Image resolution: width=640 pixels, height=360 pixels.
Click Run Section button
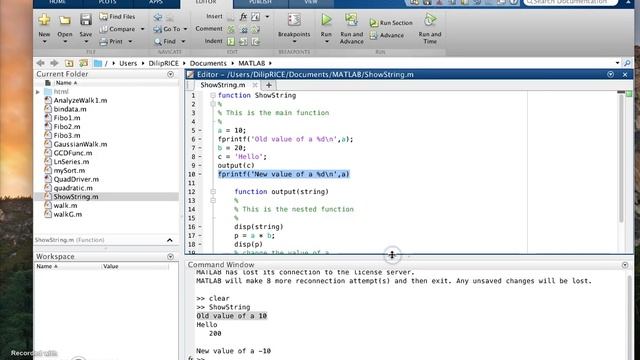(x=391, y=23)
